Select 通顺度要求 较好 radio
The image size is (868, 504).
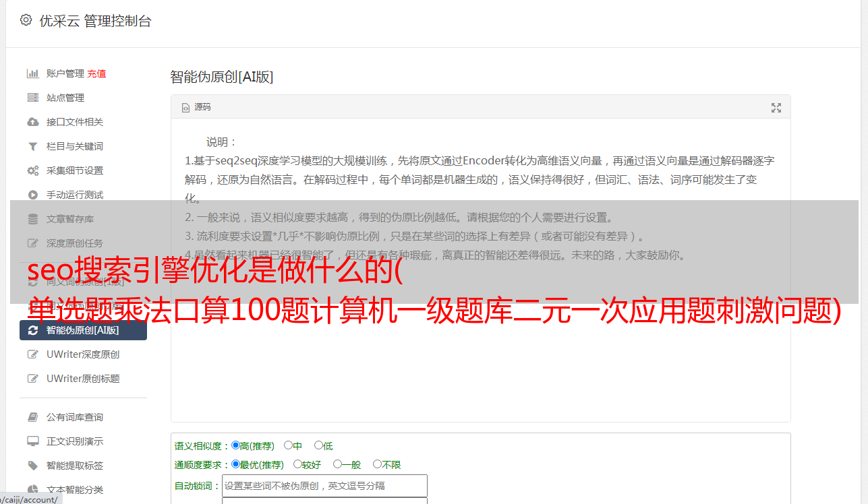[x=297, y=464]
